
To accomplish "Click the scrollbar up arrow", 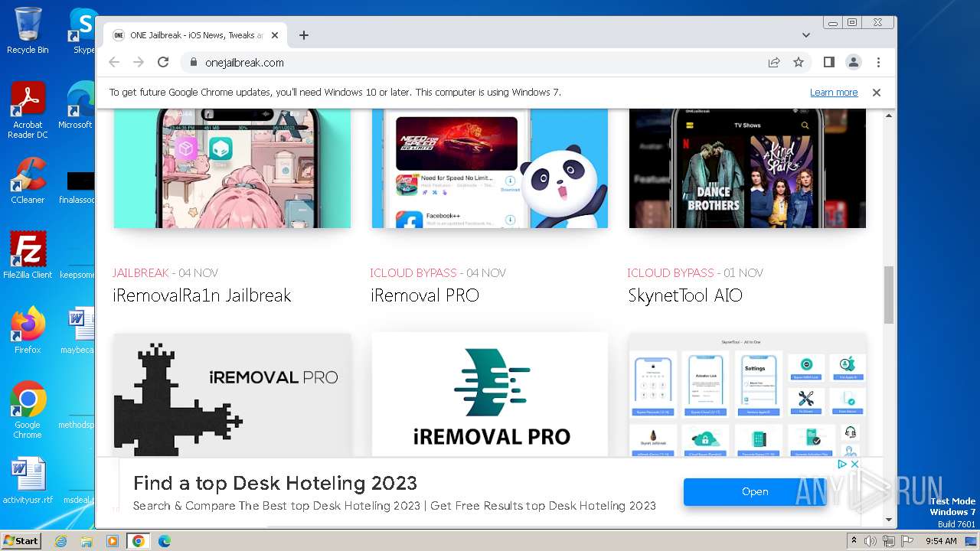I will click(x=889, y=116).
